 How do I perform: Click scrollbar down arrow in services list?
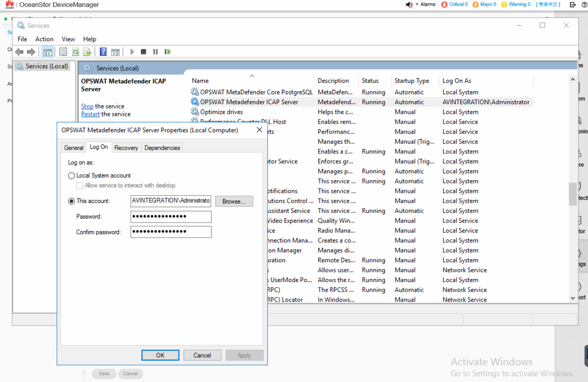coord(573,298)
